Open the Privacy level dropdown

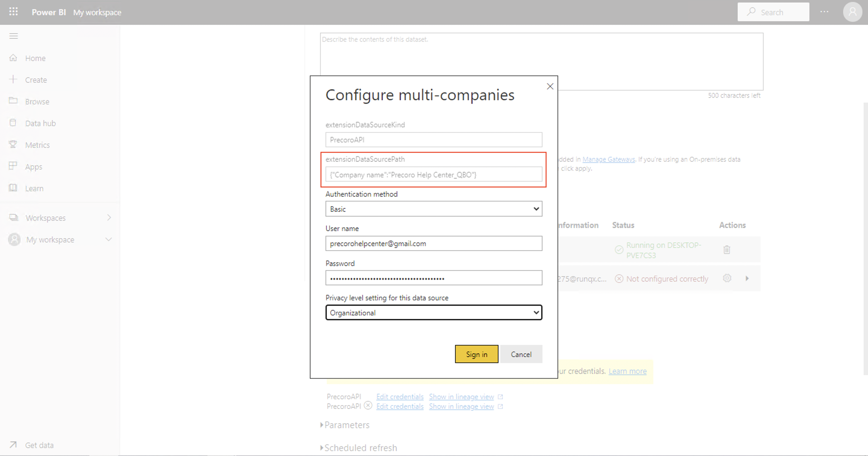pyautogui.click(x=434, y=313)
